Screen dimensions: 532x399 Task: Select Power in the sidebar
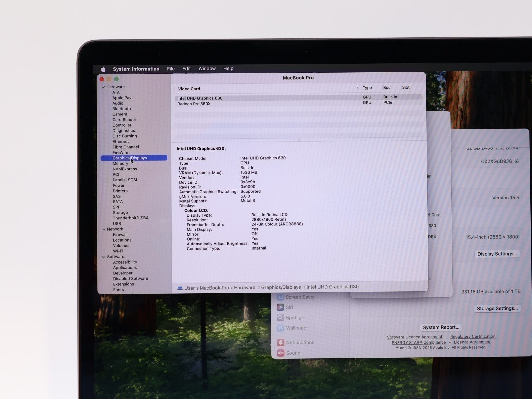coord(118,185)
